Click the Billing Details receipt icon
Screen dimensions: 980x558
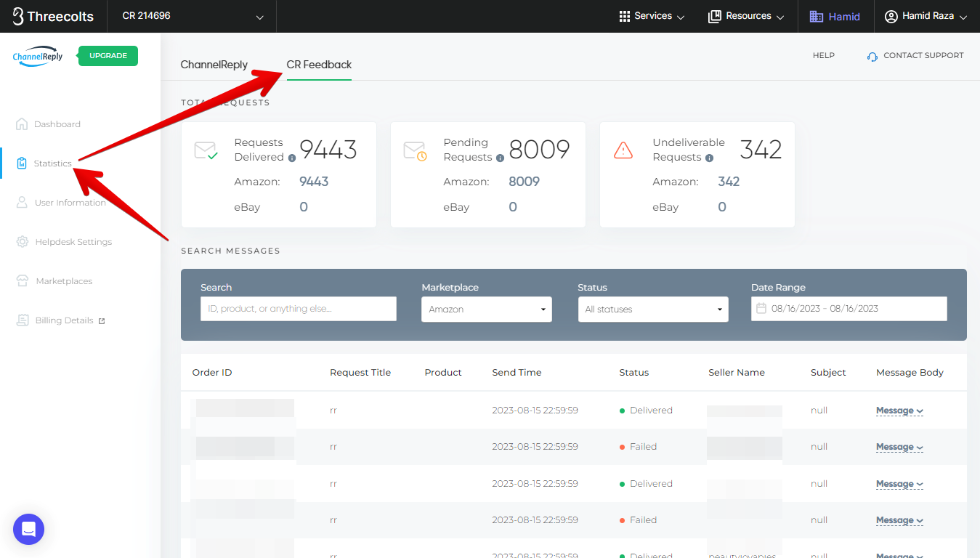(23, 320)
